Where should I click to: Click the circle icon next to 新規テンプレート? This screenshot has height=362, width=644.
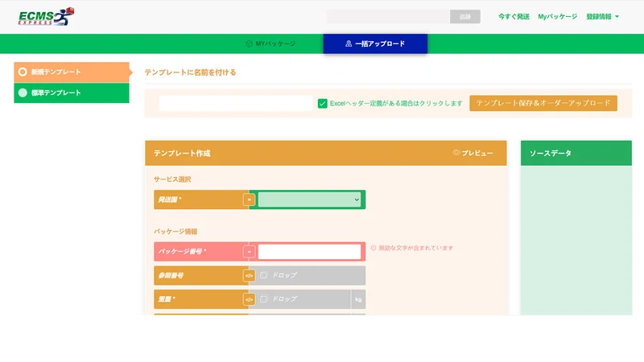click(x=23, y=72)
